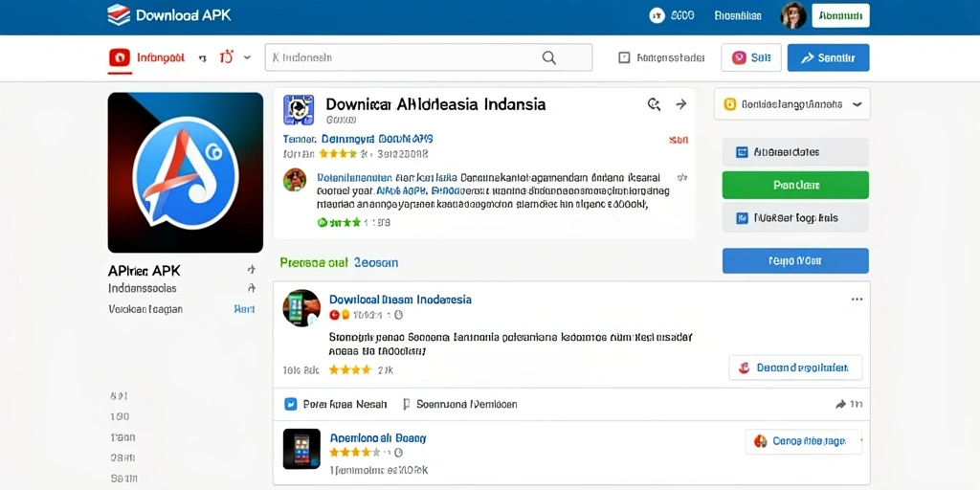Click the yellow star rating beside "2 K"
This screenshot has width=980, height=490.
[x=350, y=370]
